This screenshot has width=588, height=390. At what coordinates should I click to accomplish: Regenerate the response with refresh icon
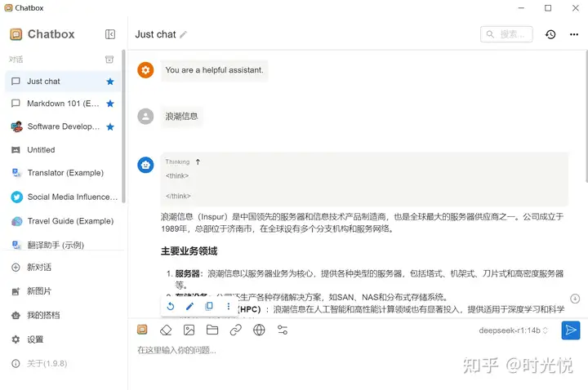tap(170, 307)
